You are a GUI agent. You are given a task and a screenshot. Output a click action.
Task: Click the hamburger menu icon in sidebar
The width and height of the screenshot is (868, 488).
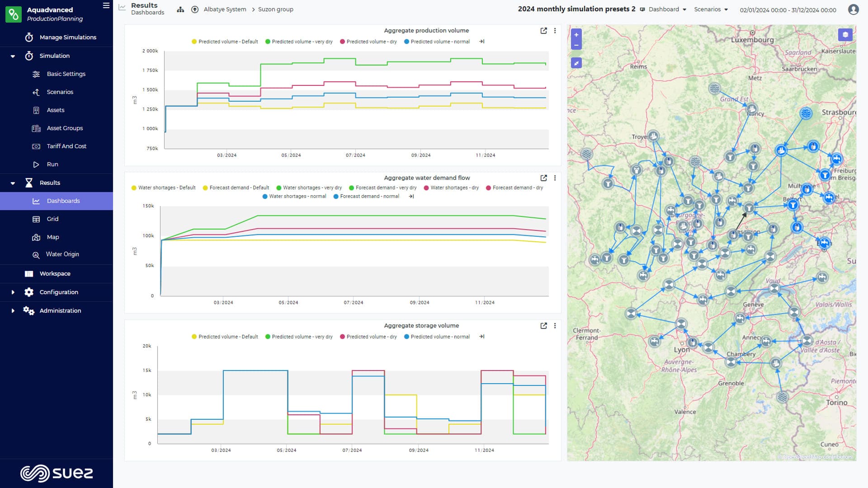tap(106, 6)
